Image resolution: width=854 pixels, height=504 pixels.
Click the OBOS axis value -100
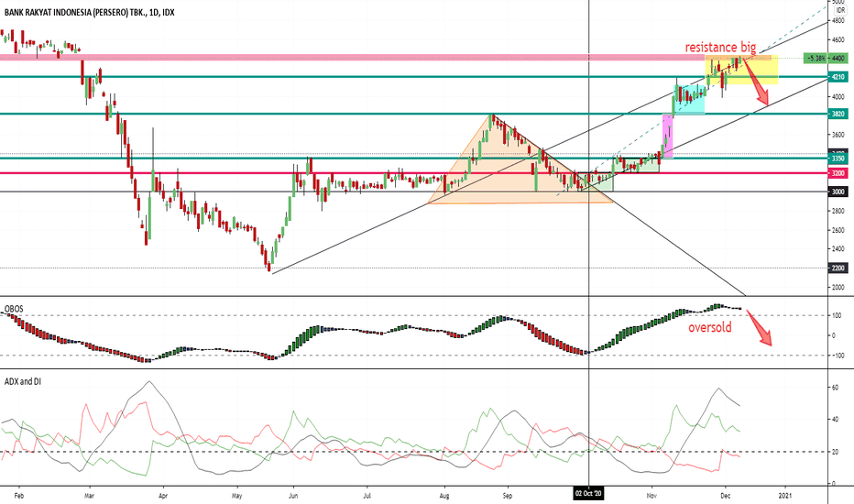pyautogui.click(x=838, y=356)
